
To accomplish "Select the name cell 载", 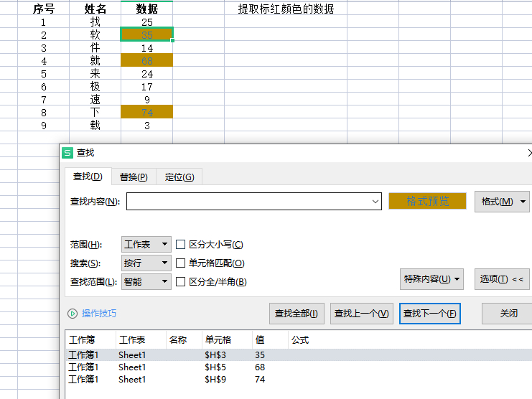I will click(x=95, y=125).
